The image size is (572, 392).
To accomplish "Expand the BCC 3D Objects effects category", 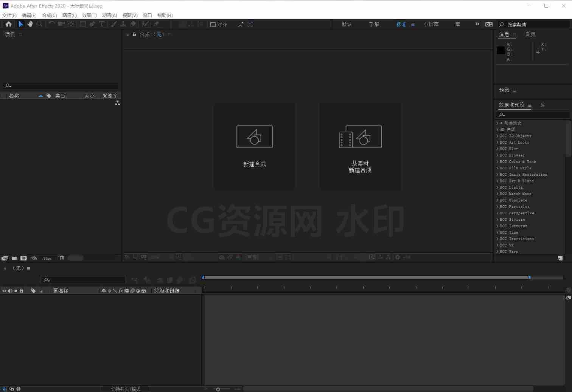I will (497, 136).
